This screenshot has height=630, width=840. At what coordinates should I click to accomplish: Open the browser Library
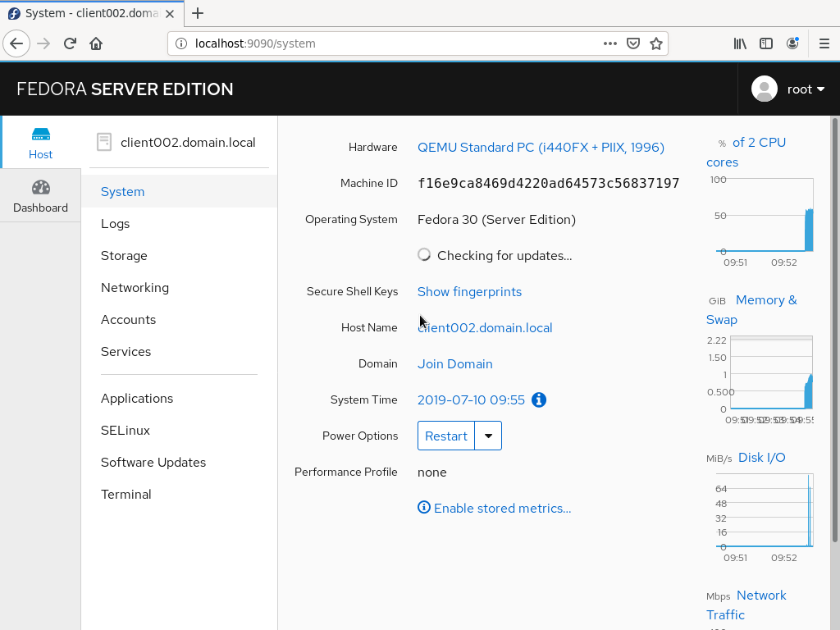click(740, 43)
